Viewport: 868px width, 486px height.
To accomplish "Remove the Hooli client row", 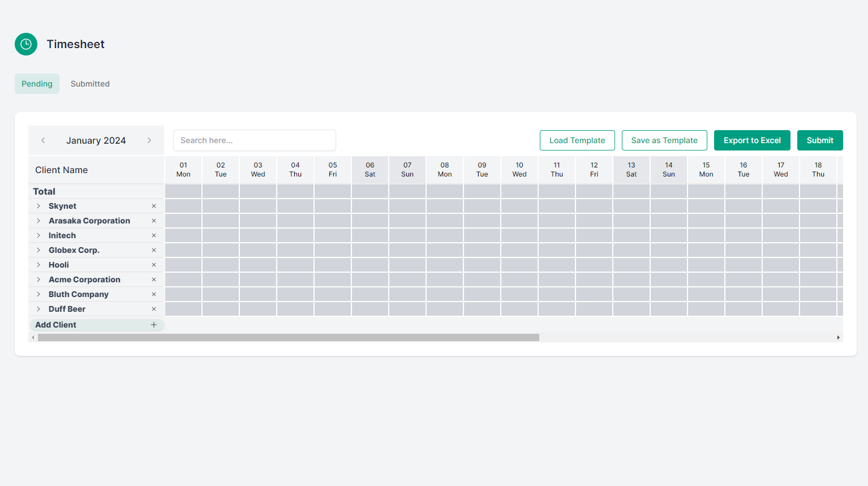I will coord(154,265).
